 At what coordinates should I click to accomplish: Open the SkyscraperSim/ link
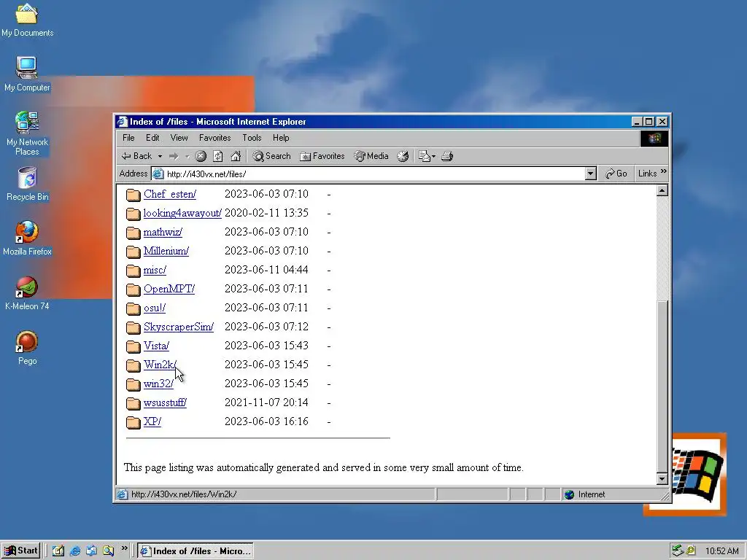[179, 327]
